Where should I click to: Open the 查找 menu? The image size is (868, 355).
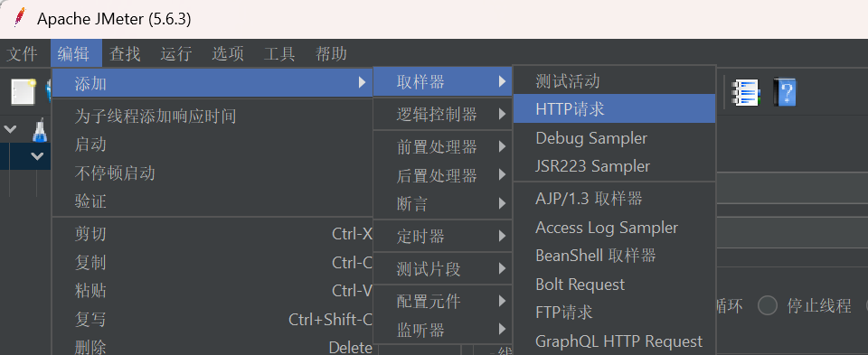(x=125, y=53)
